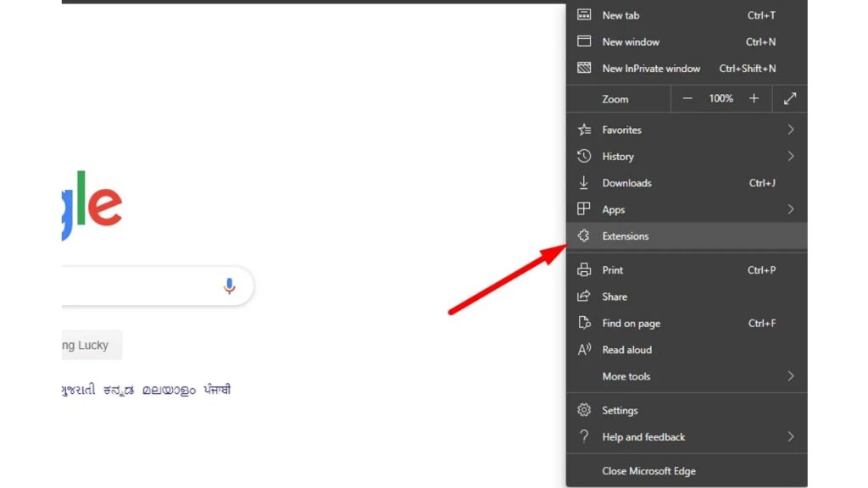Expand the Apps submenu chevron

(790, 209)
